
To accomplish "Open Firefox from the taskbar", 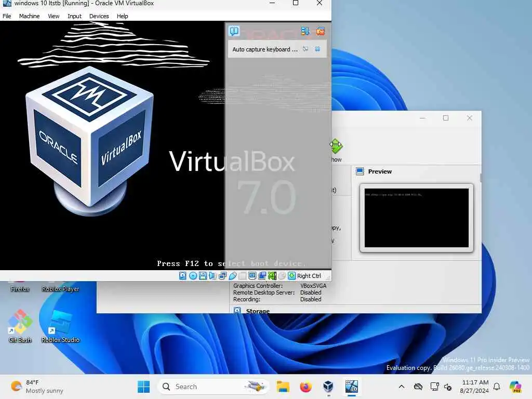I will click(x=305, y=387).
